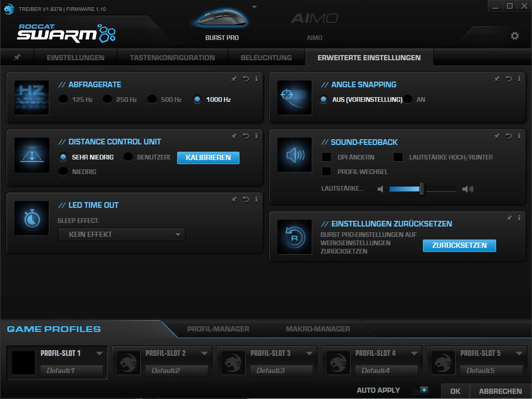
Task: Pin the Distance Control Unit panel
Action: point(234,136)
